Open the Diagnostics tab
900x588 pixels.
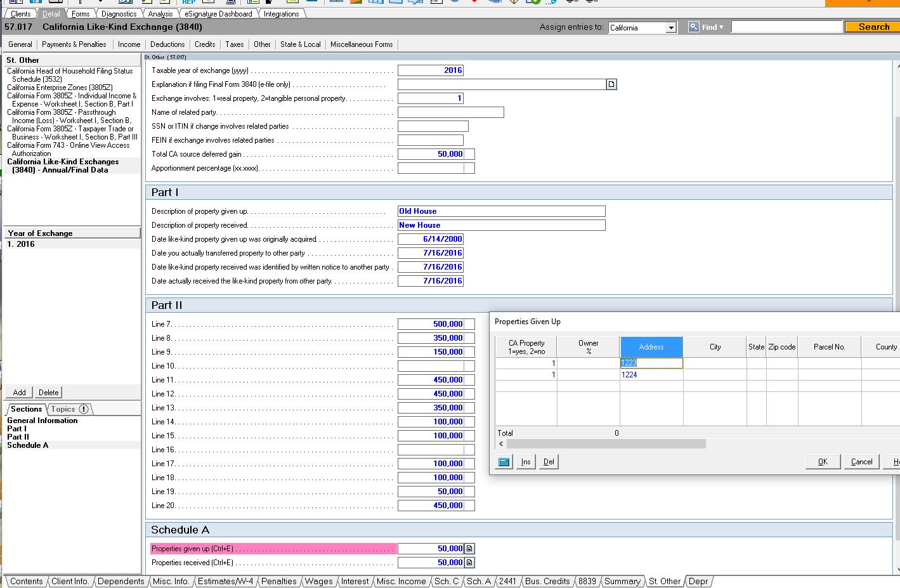coord(118,13)
